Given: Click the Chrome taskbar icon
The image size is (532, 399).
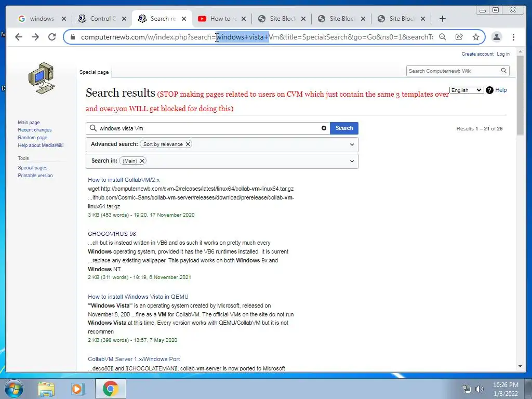Looking at the screenshot, I should pos(110,389).
